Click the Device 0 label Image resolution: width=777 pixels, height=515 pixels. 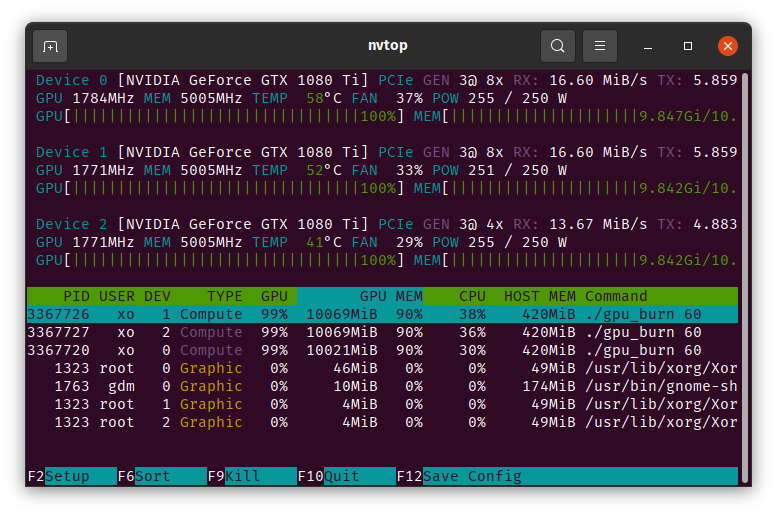click(x=71, y=80)
